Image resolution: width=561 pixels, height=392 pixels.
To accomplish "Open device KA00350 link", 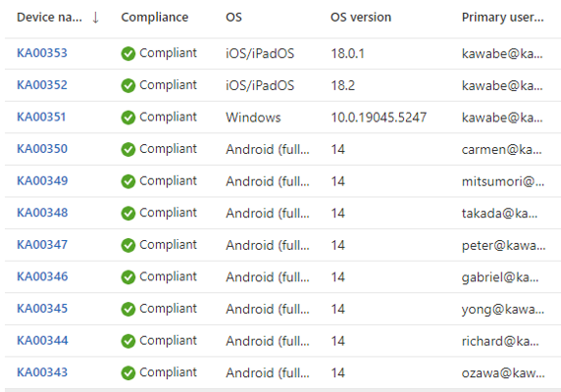I will click(42, 149).
